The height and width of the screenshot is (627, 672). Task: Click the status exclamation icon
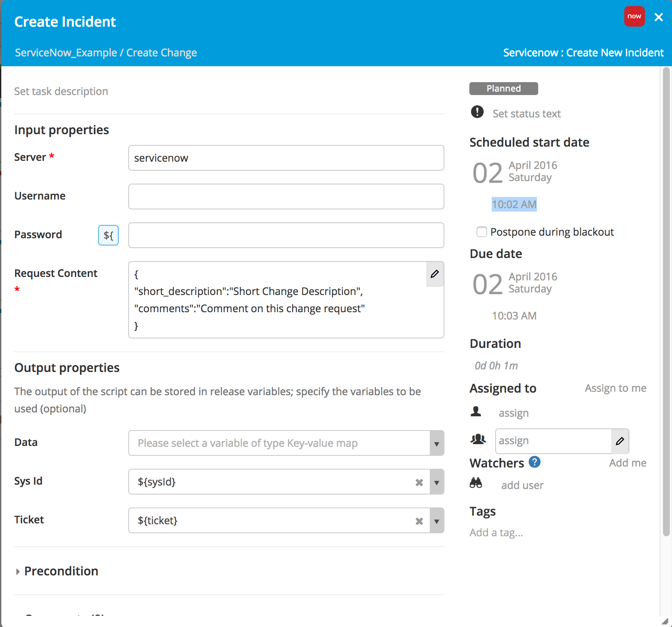[477, 112]
